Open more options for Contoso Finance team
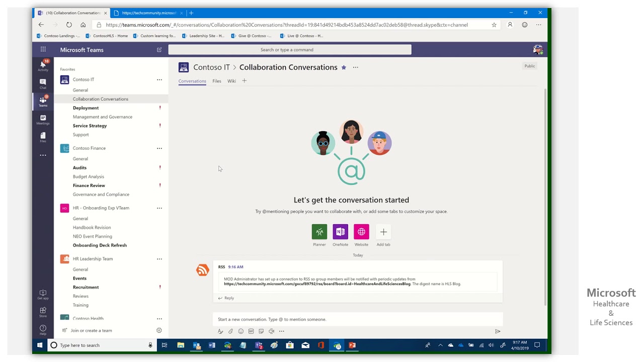Screen dimensions: 644x362 (159, 148)
